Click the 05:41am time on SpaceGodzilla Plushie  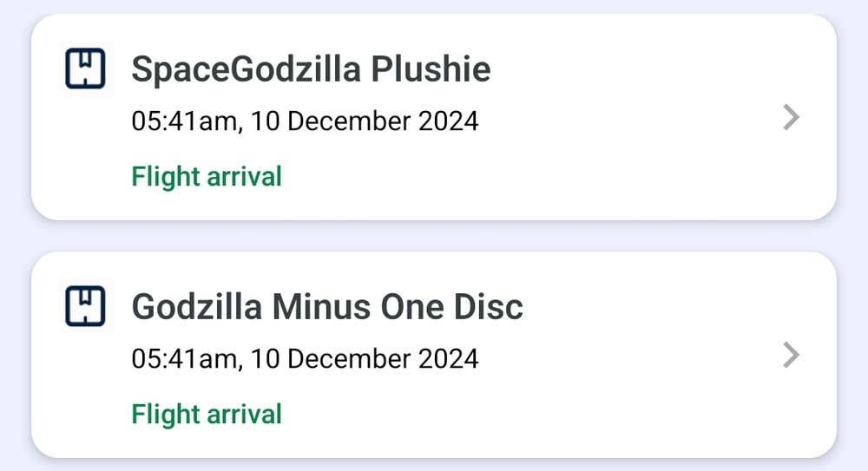click(x=183, y=121)
